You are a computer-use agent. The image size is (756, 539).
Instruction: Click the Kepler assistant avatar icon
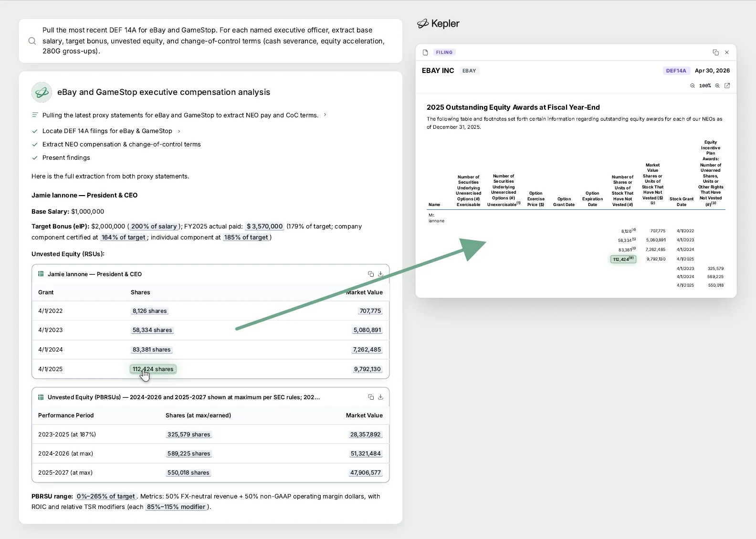pyautogui.click(x=42, y=92)
